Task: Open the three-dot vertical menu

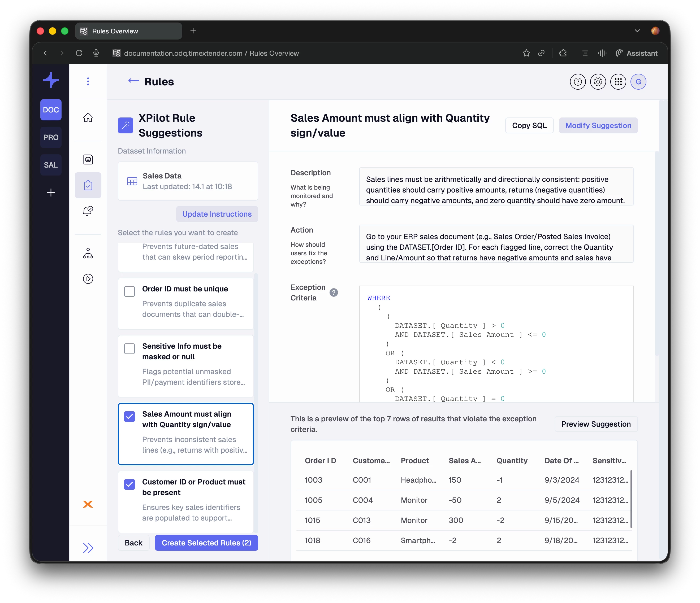Action: tap(88, 81)
